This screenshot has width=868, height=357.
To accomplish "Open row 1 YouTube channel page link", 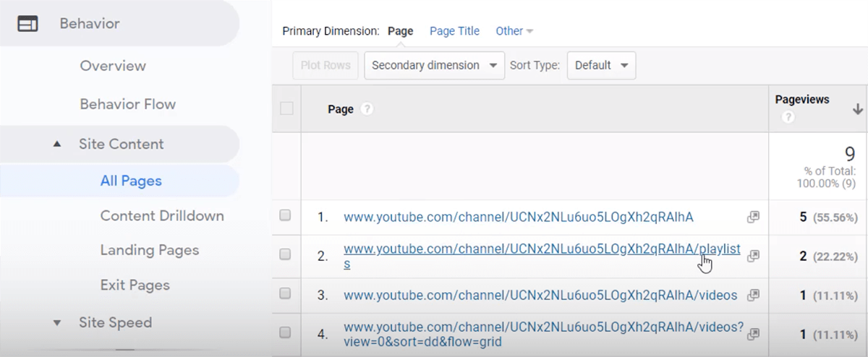I will pyautogui.click(x=519, y=216).
